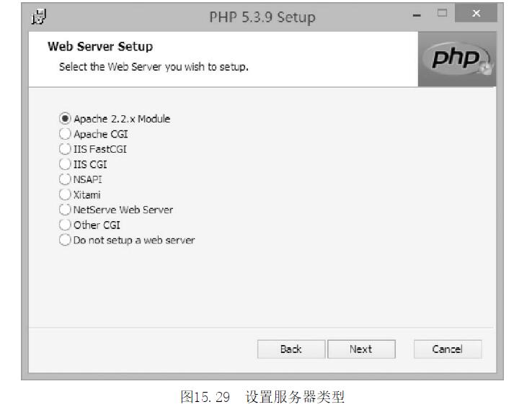Choose Xitami as the web server
The height and width of the screenshot is (407, 532).
click(65, 194)
